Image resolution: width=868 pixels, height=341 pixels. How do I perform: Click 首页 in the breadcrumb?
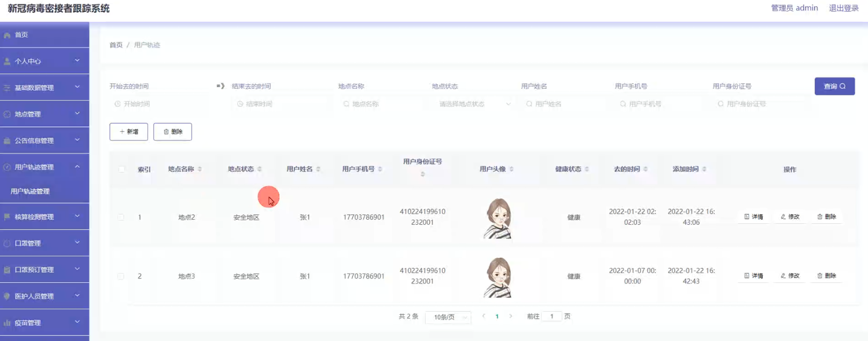click(x=116, y=45)
